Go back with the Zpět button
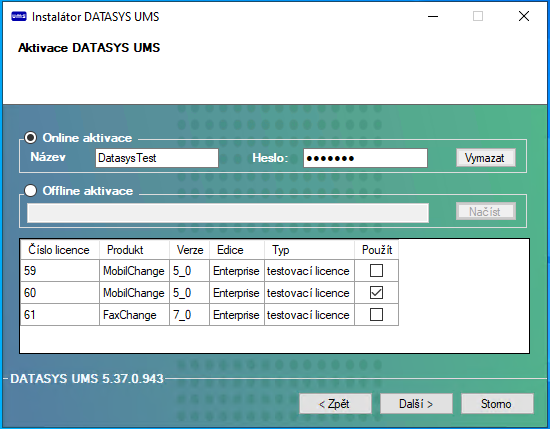Viewport: 550px width, 429px height. (x=335, y=404)
